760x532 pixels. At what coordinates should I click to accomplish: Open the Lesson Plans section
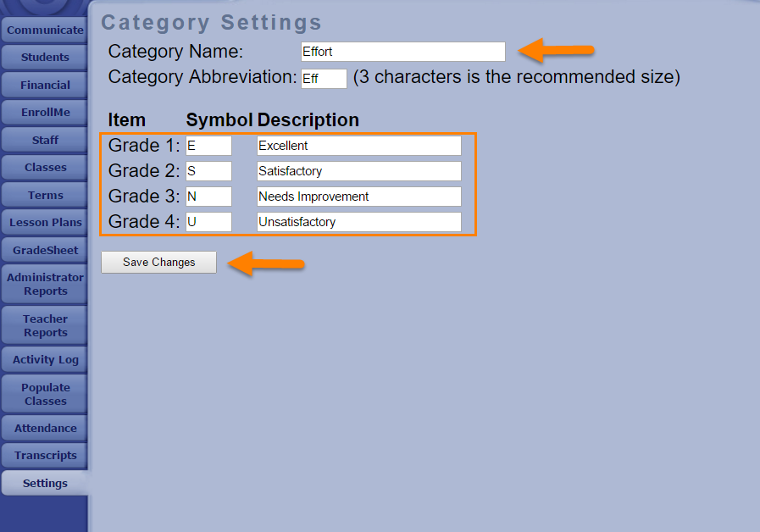coord(45,222)
